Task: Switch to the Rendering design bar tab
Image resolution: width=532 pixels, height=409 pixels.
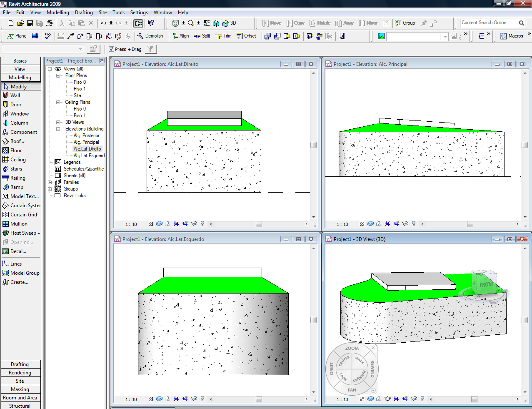Action: [20, 373]
